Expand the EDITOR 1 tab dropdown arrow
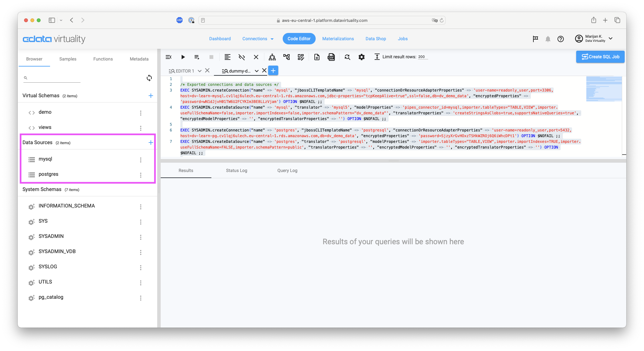The image size is (644, 351). [x=199, y=71]
